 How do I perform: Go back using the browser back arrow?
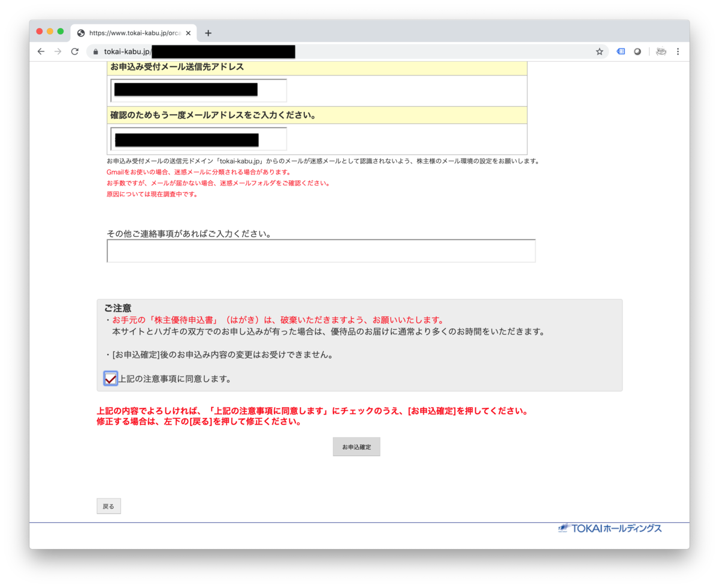(x=41, y=51)
